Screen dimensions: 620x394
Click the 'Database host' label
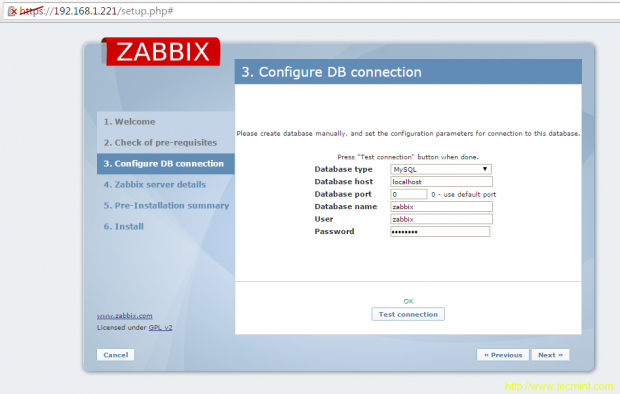click(x=344, y=182)
